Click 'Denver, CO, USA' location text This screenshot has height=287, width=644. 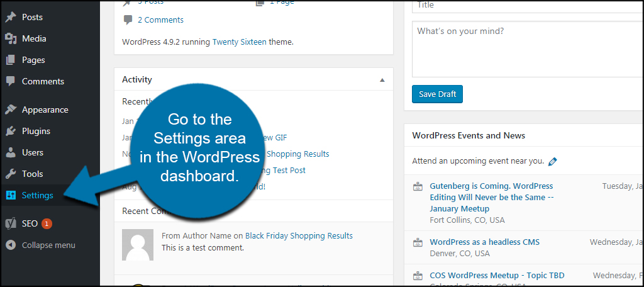[x=460, y=253]
